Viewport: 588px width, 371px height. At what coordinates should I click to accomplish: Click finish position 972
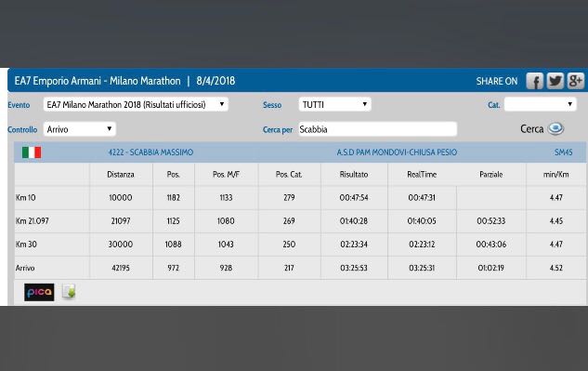(174, 268)
